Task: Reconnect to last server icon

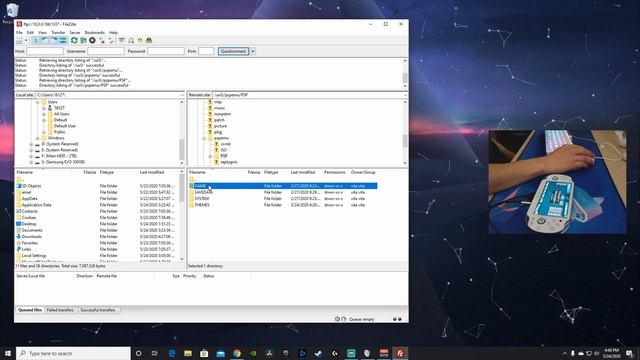Action: 111,40
